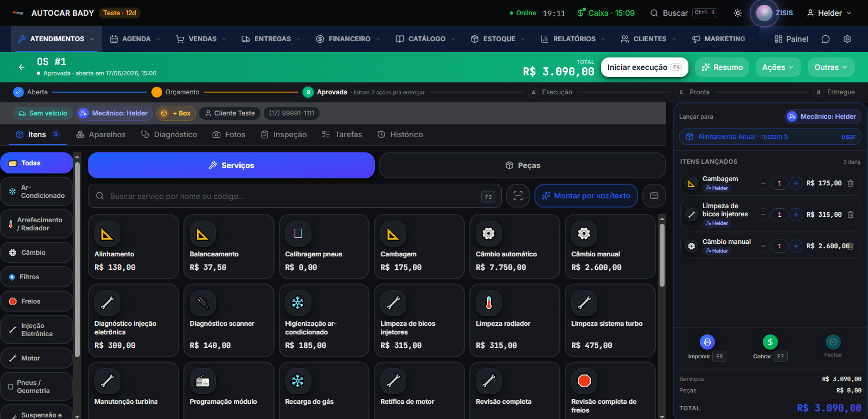Click the Imprimir printer icon

tap(707, 342)
